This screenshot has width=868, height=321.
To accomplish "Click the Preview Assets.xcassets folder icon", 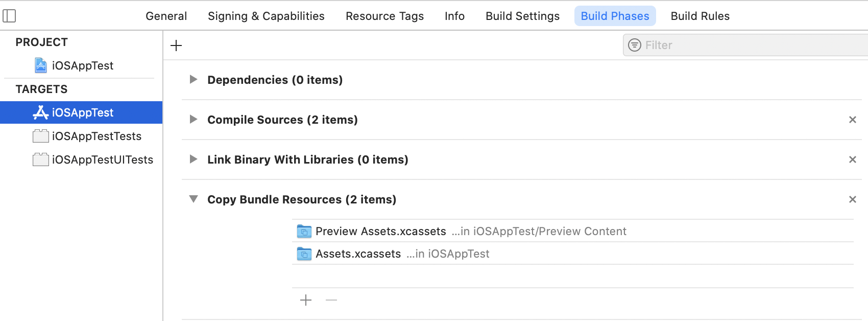I will point(304,232).
